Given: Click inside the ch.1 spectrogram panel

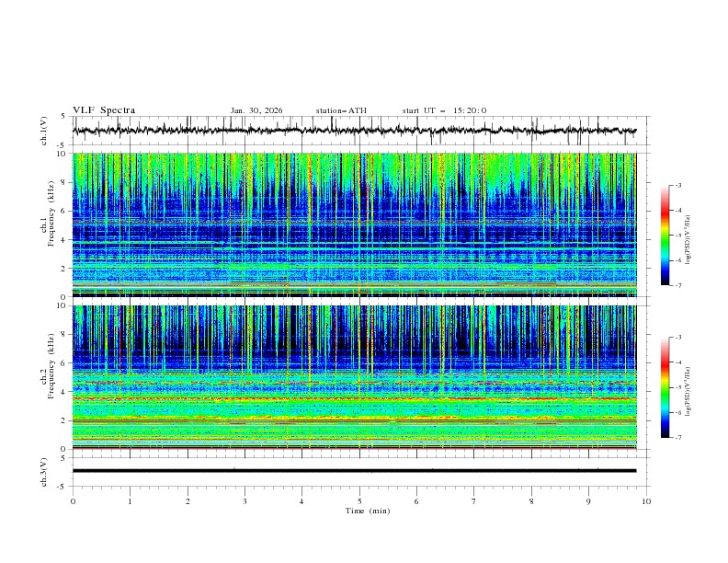Looking at the screenshot, I should click(354, 224).
